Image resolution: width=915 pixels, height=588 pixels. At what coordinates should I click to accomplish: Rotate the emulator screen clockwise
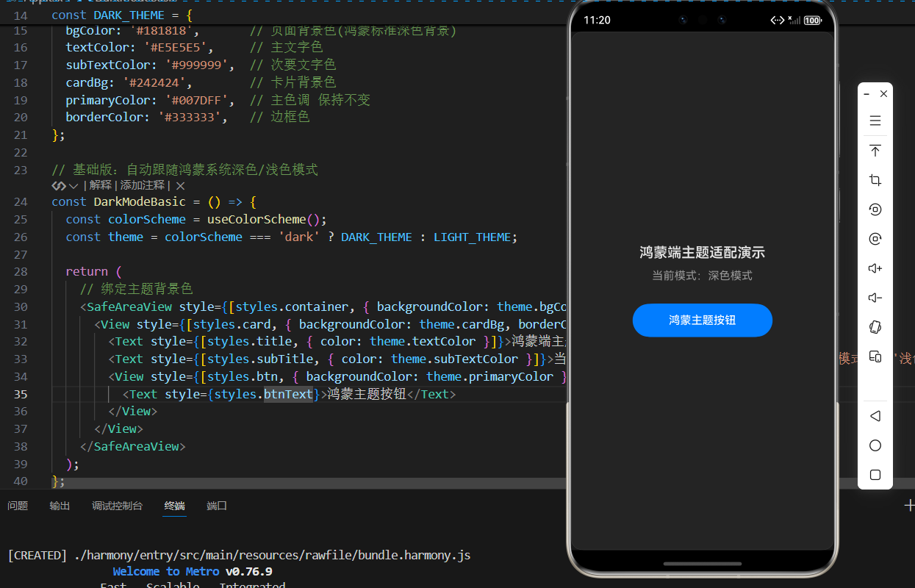coord(875,239)
